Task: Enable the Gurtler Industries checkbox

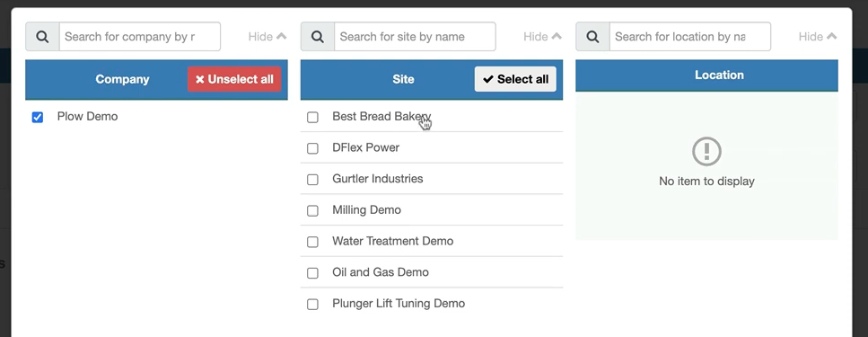Action: [x=312, y=180]
